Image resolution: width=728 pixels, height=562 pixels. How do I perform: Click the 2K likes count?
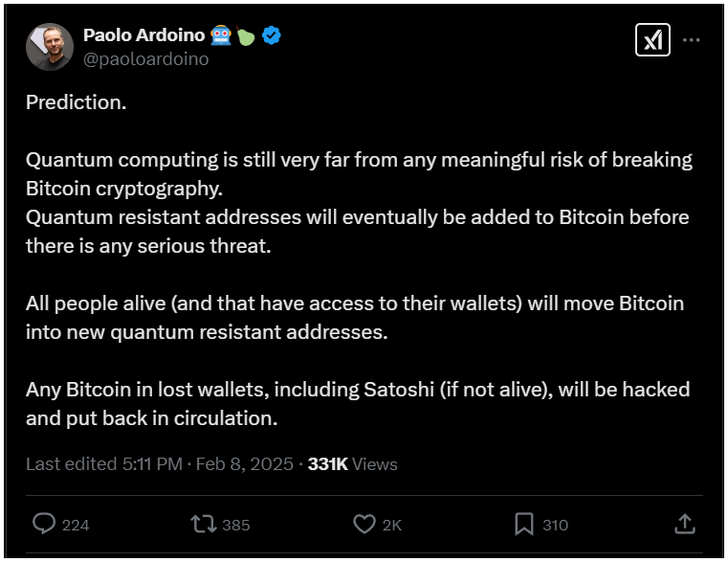click(x=392, y=525)
